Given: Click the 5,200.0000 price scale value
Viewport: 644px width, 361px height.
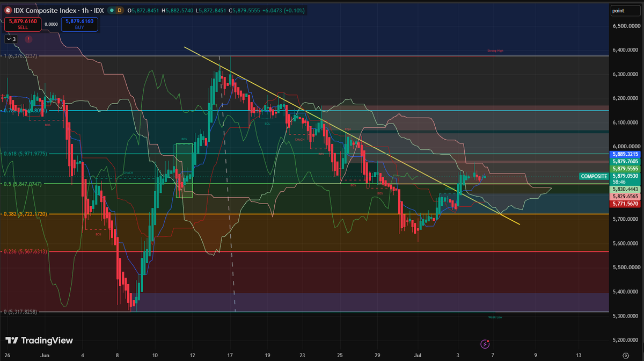Looking at the screenshot, I should tap(626, 340).
